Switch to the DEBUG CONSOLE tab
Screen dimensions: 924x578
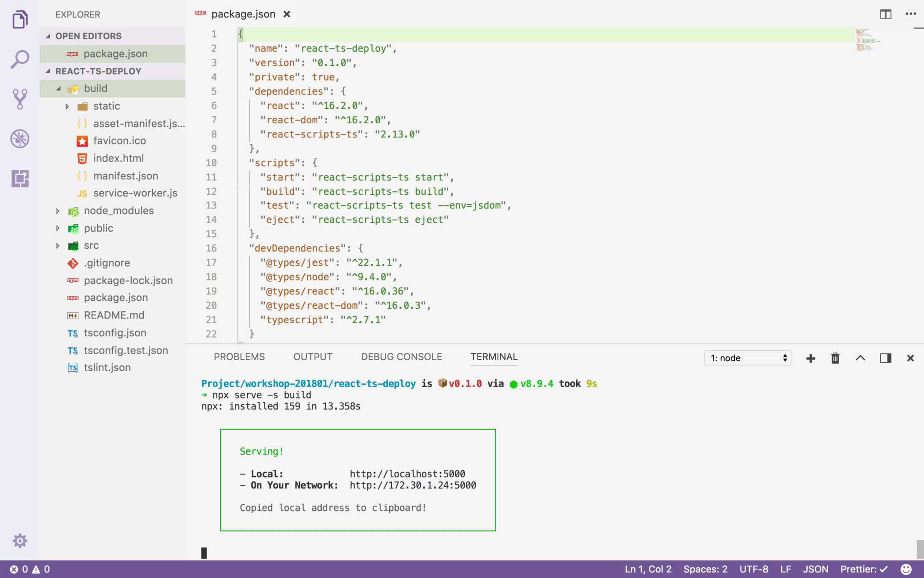click(401, 357)
